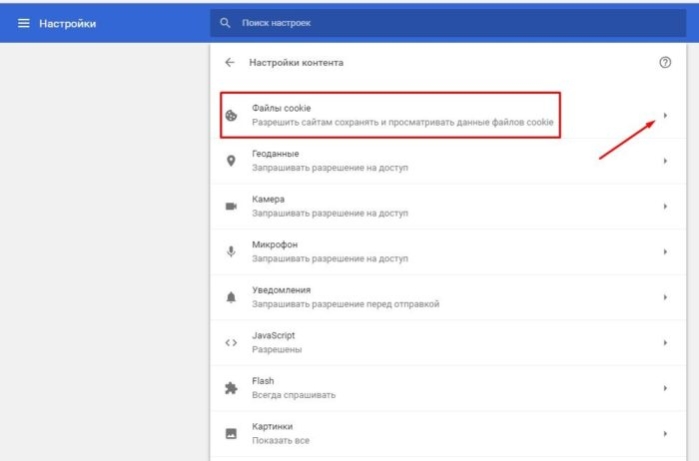Click the Flash puzzle piece icon
The image size is (699, 461).
pyautogui.click(x=231, y=388)
